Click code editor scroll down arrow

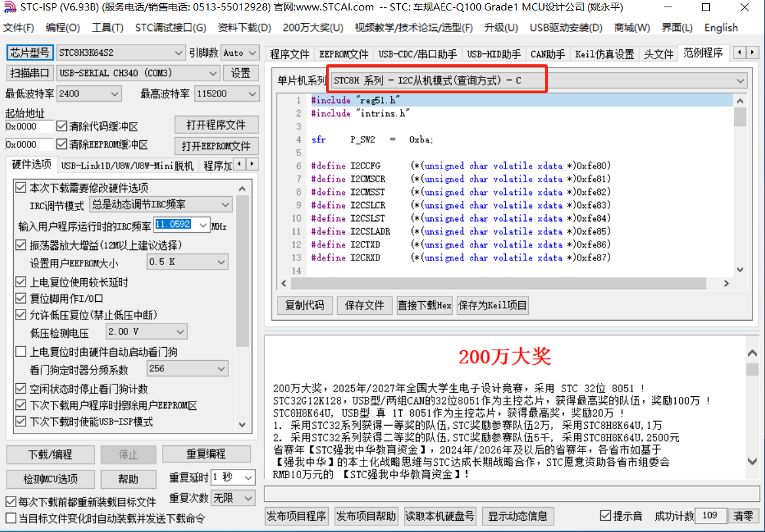[x=740, y=270]
